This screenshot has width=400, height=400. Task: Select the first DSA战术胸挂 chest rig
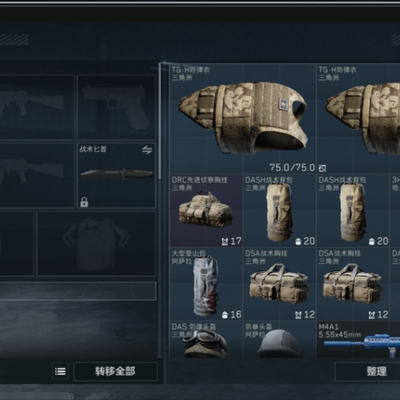pos(279,284)
